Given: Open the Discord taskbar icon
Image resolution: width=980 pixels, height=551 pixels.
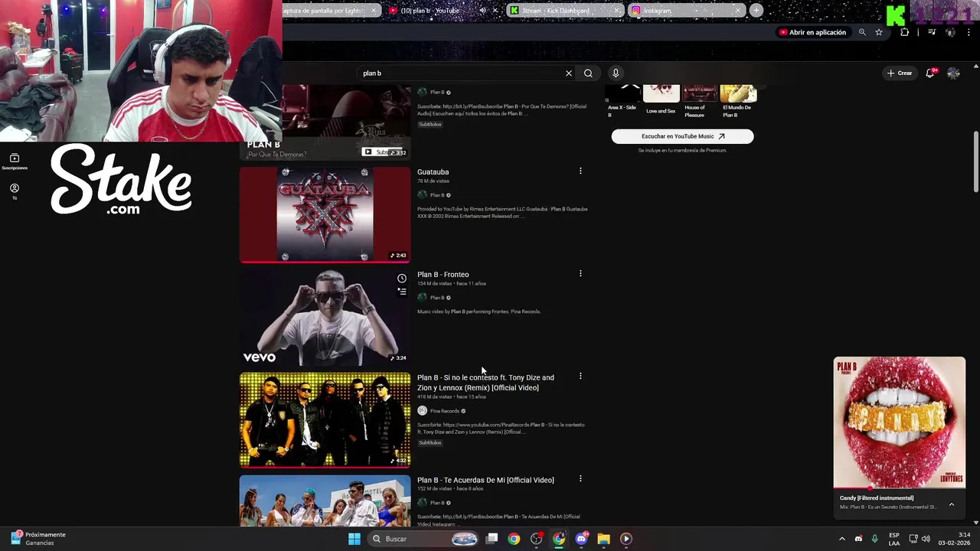Looking at the screenshot, I should 582,539.
